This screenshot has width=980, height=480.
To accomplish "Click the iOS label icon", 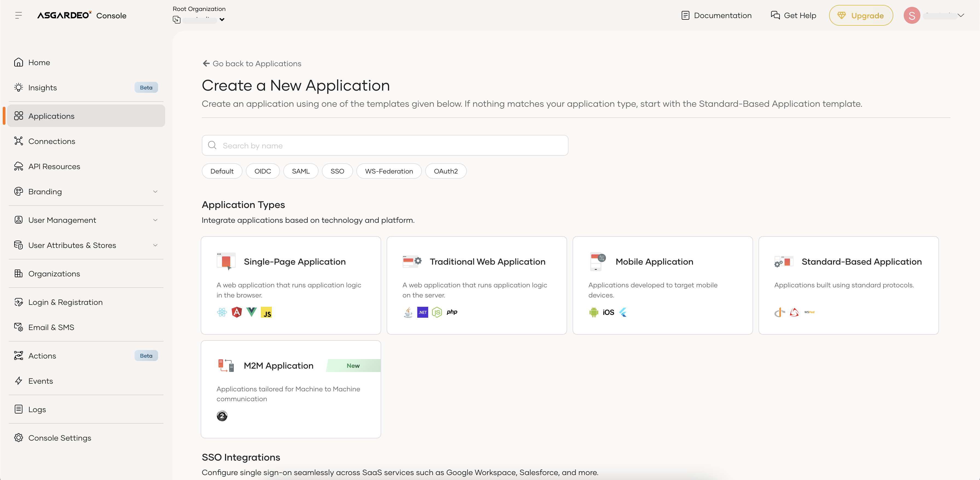I will [x=608, y=313].
